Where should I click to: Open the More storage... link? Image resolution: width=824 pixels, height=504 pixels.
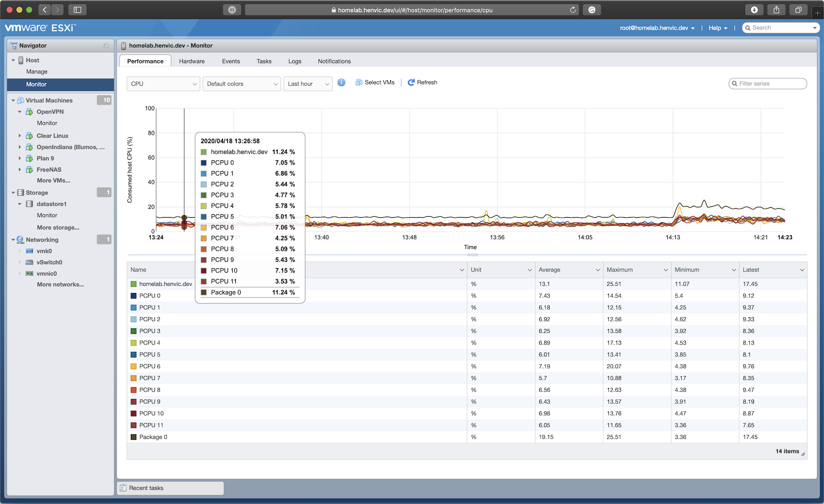pos(58,227)
